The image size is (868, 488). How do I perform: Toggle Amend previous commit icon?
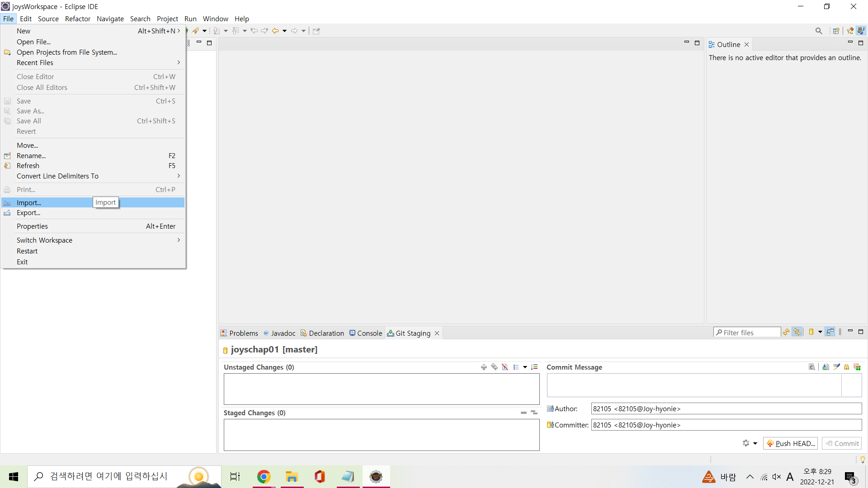pyautogui.click(x=826, y=367)
